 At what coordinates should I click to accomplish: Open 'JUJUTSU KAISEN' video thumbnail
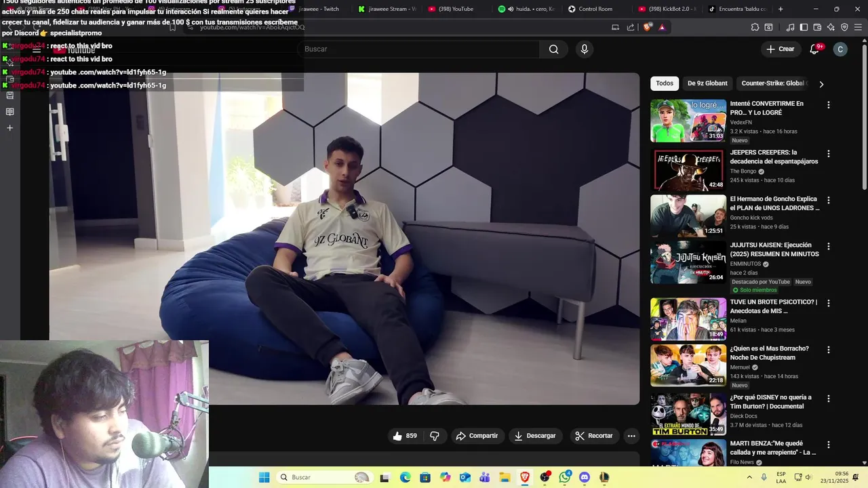(x=688, y=262)
